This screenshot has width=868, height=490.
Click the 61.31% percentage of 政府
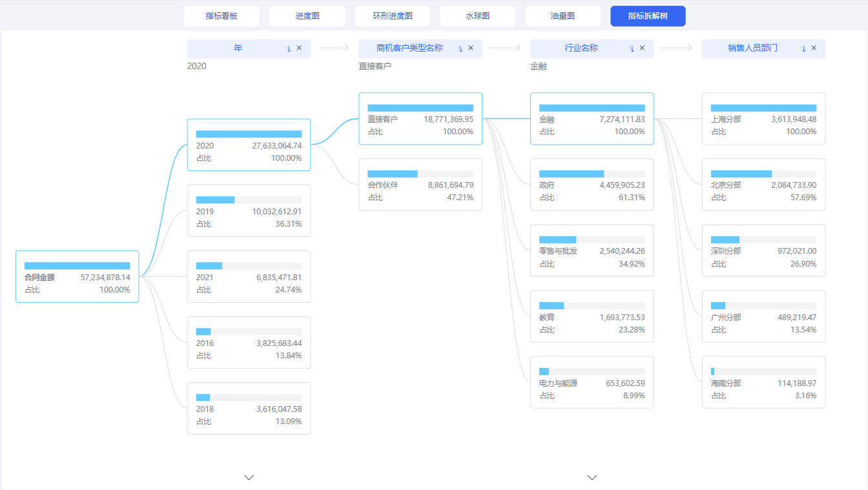coord(632,198)
